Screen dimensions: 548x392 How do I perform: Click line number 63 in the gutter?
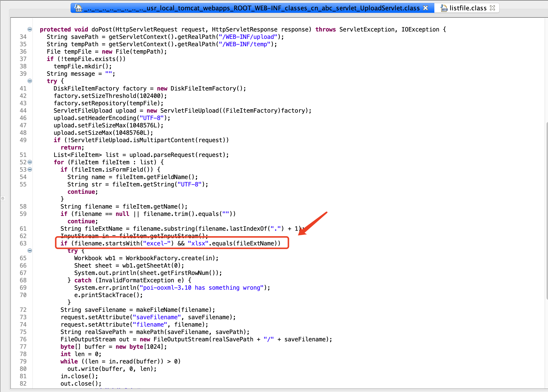23,243
